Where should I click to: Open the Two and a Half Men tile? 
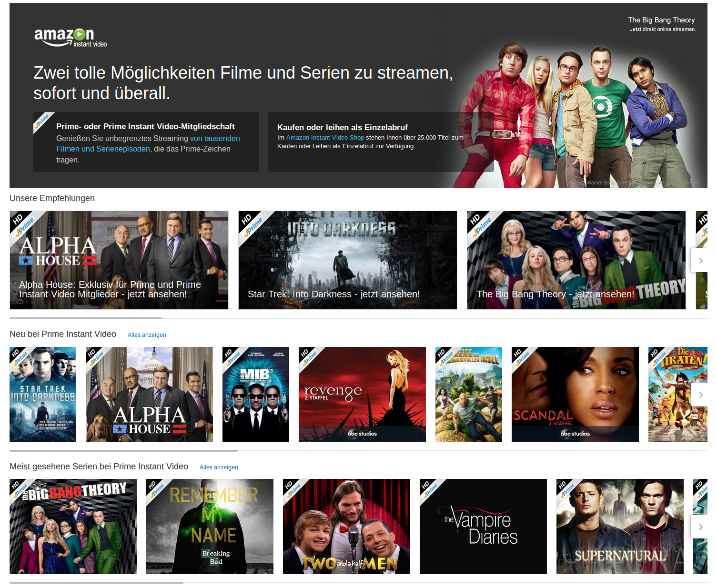(346, 527)
